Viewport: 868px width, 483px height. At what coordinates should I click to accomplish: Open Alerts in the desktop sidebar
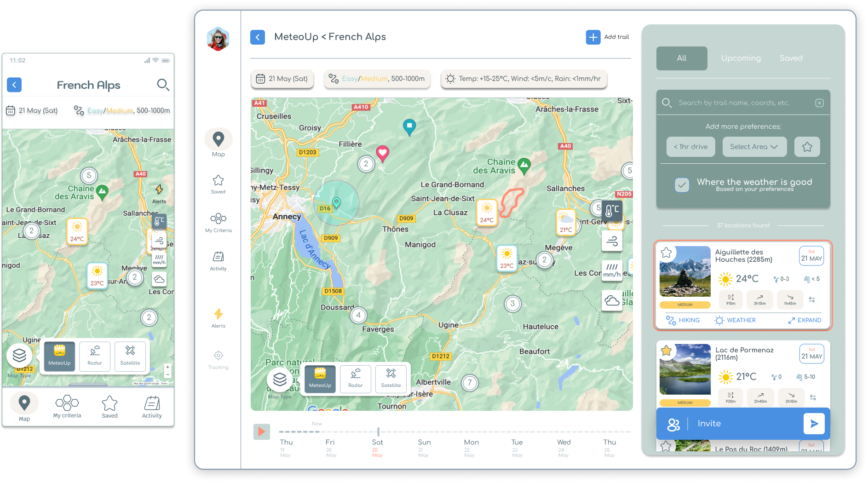click(x=218, y=317)
